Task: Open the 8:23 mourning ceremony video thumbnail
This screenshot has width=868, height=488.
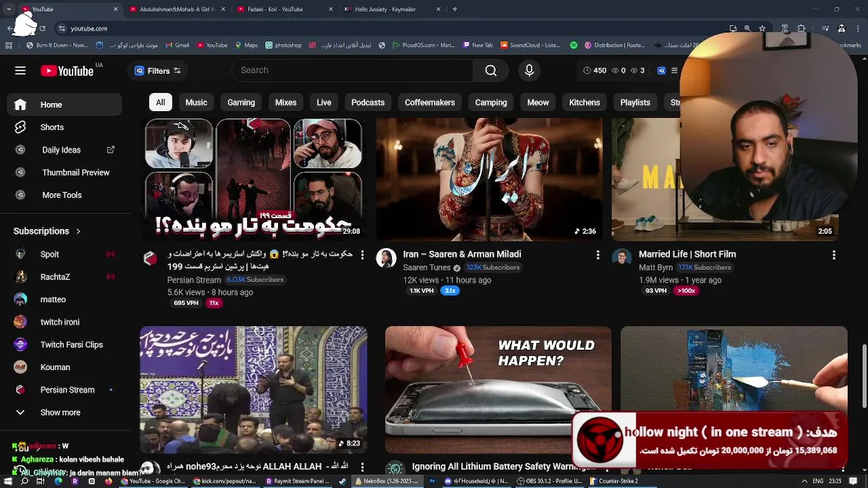Action: tap(254, 390)
